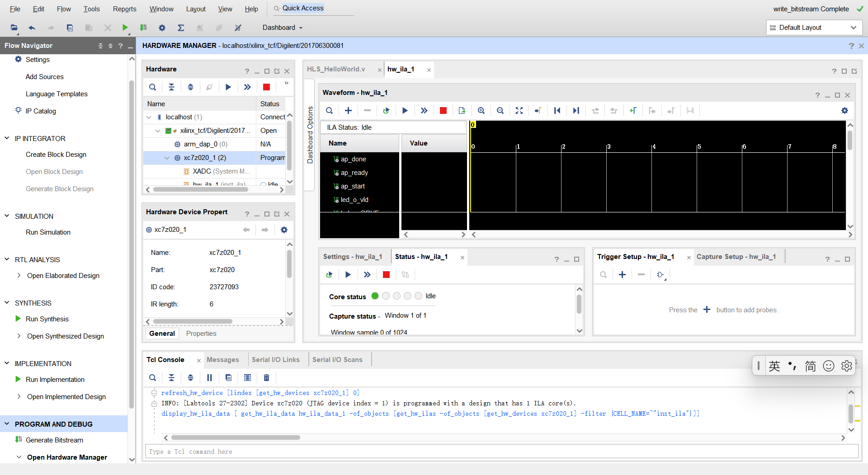Open waveform settings gear
The height and width of the screenshot is (475, 868).
click(844, 111)
